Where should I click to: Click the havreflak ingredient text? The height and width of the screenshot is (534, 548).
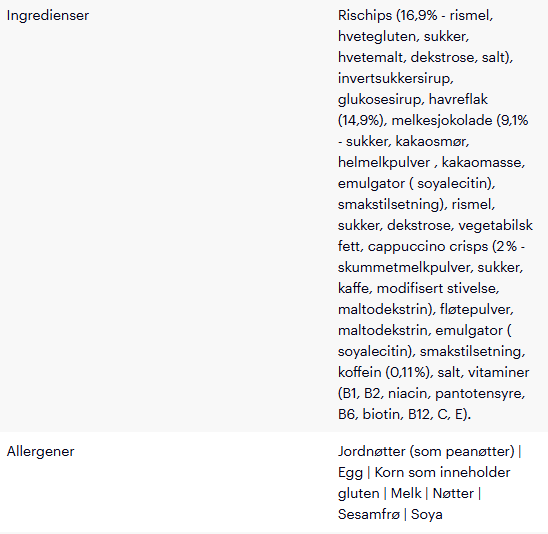pyautogui.click(x=458, y=99)
